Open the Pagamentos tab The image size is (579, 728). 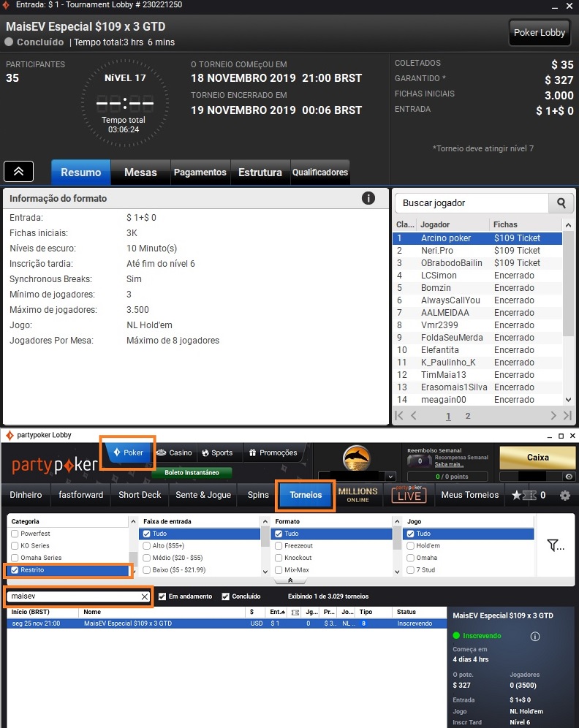tap(200, 172)
